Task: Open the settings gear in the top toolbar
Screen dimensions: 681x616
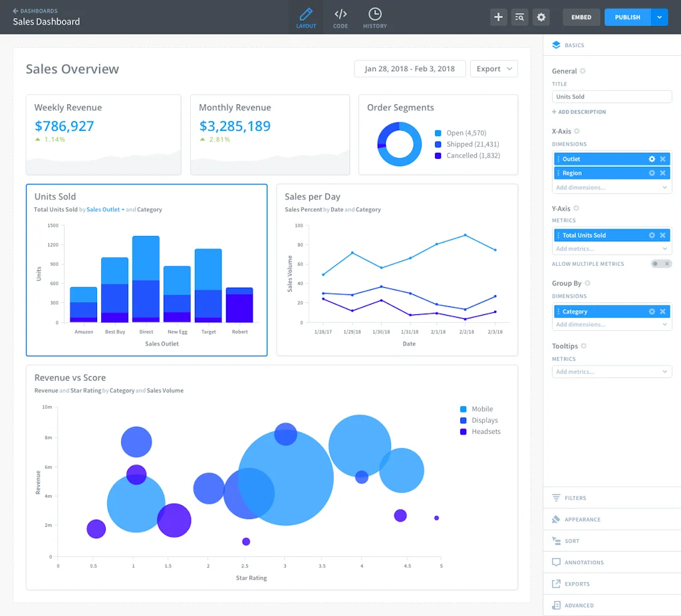Action: (541, 17)
